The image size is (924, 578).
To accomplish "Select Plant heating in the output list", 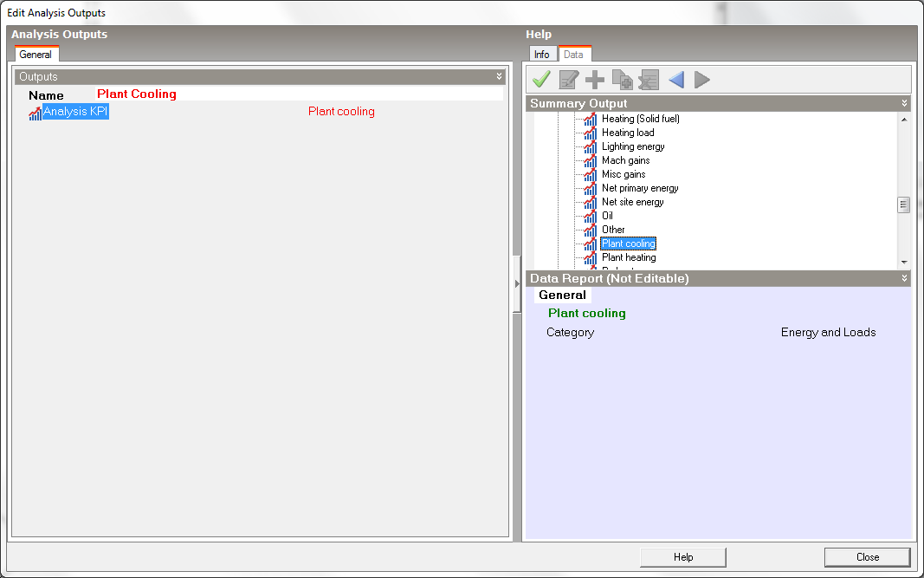I will pyautogui.click(x=629, y=257).
